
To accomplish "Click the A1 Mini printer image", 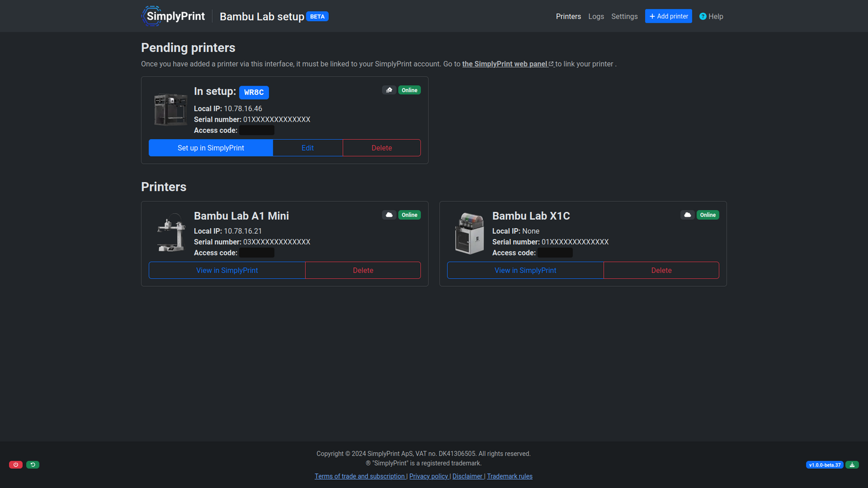I will pos(171,233).
